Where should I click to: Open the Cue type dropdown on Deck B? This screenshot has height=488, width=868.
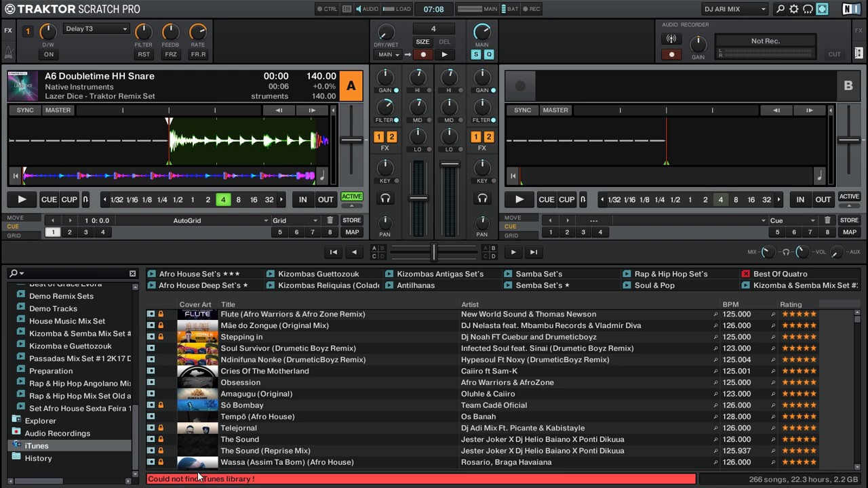(793, 220)
